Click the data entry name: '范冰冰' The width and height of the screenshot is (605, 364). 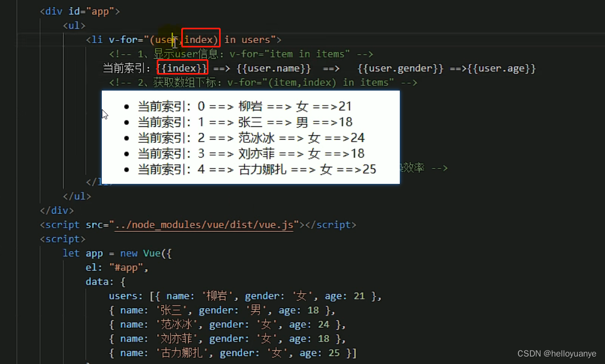[159, 325]
